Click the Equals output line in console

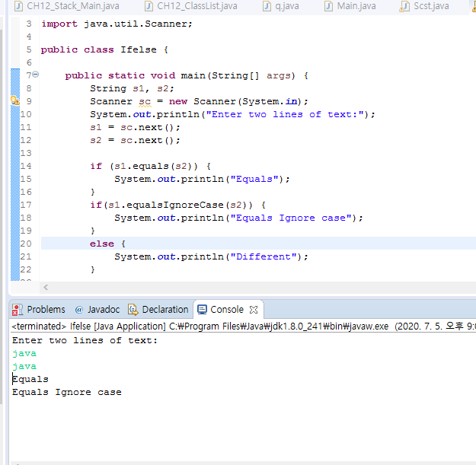[30, 380]
